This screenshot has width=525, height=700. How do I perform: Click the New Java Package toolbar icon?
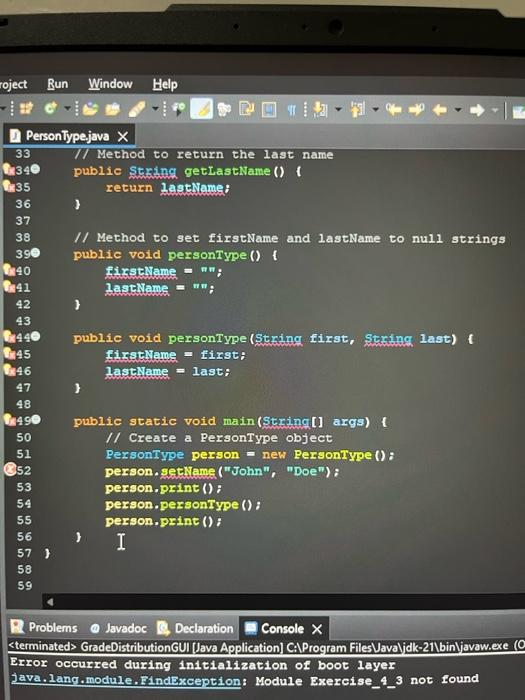tap(26, 108)
